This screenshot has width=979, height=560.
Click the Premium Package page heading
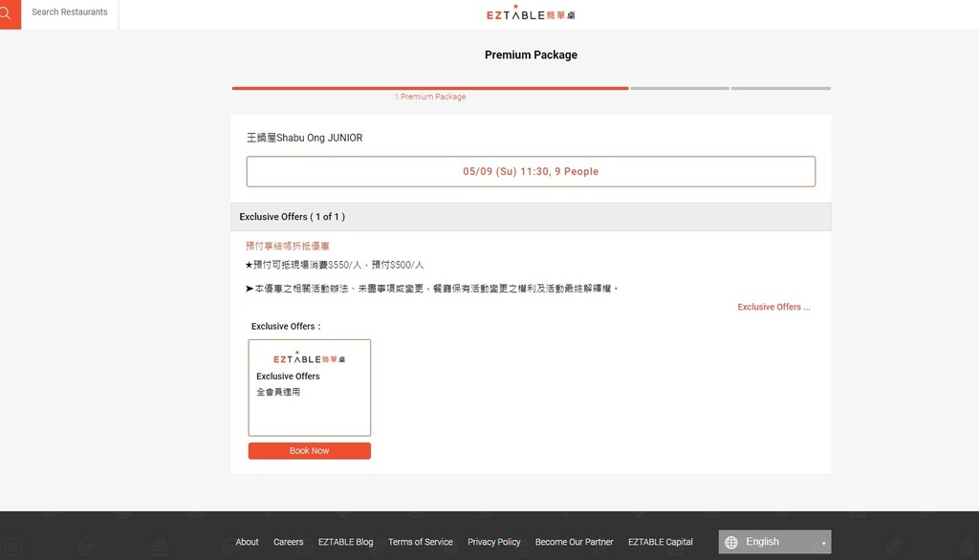click(531, 54)
